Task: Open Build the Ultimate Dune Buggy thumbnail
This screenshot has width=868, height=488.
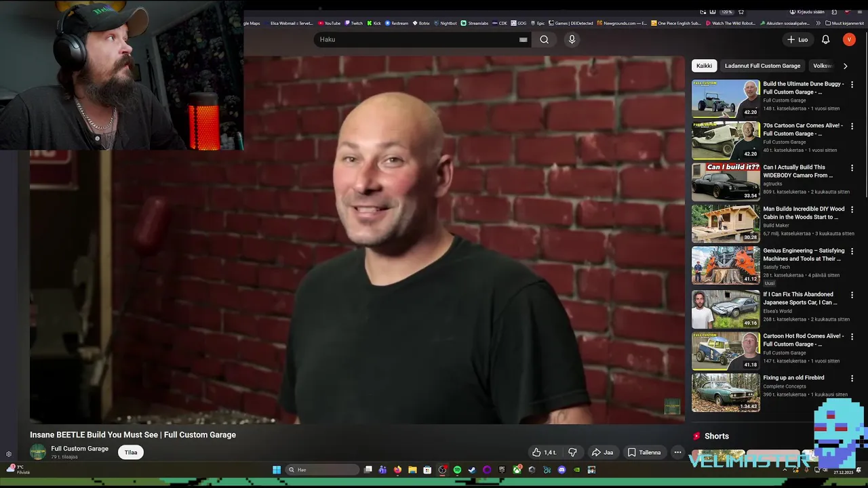Action: (726, 99)
